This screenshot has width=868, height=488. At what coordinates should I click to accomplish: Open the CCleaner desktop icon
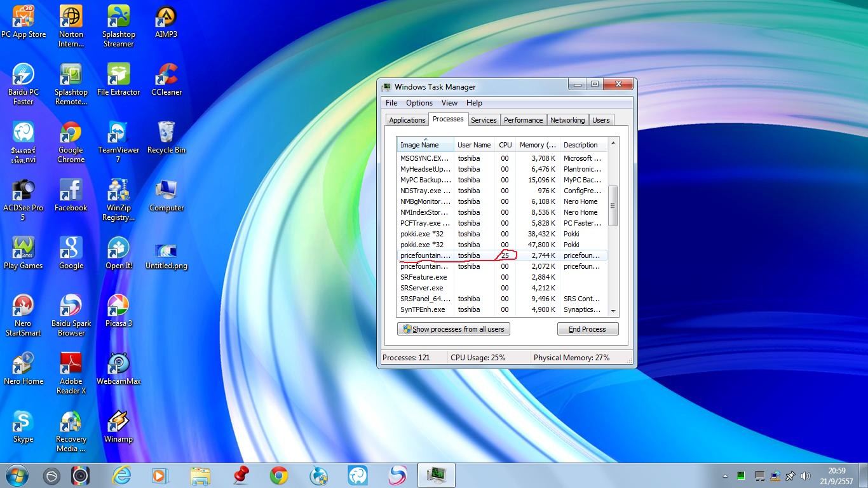pos(166,76)
